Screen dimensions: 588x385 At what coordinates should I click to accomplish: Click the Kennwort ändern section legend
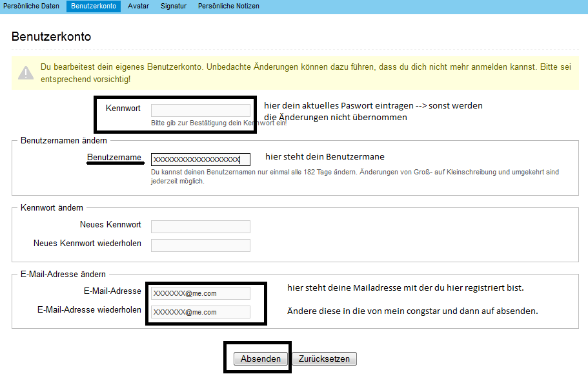[52, 207]
